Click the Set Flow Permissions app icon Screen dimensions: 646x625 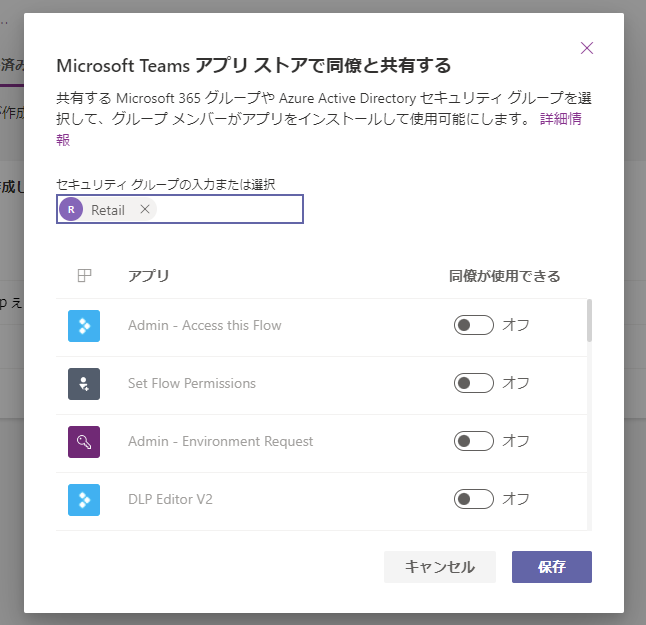tap(84, 384)
